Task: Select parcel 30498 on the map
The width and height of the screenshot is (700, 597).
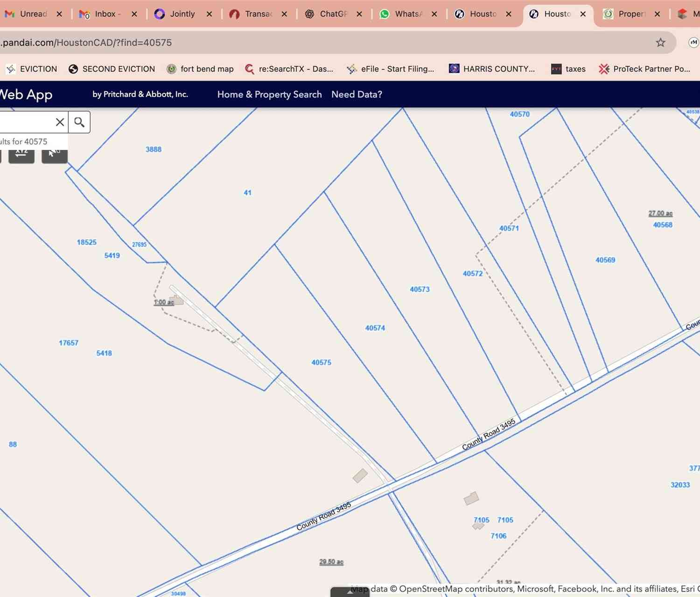Action: coord(178,594)
